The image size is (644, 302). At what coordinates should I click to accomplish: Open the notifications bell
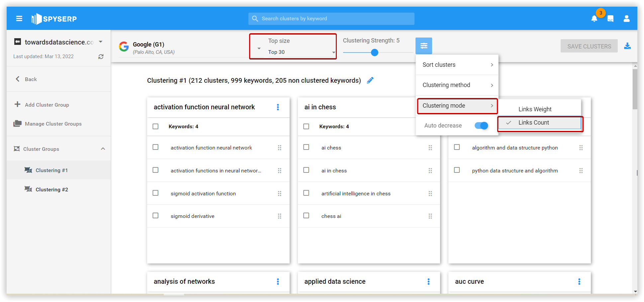point(594,19)
